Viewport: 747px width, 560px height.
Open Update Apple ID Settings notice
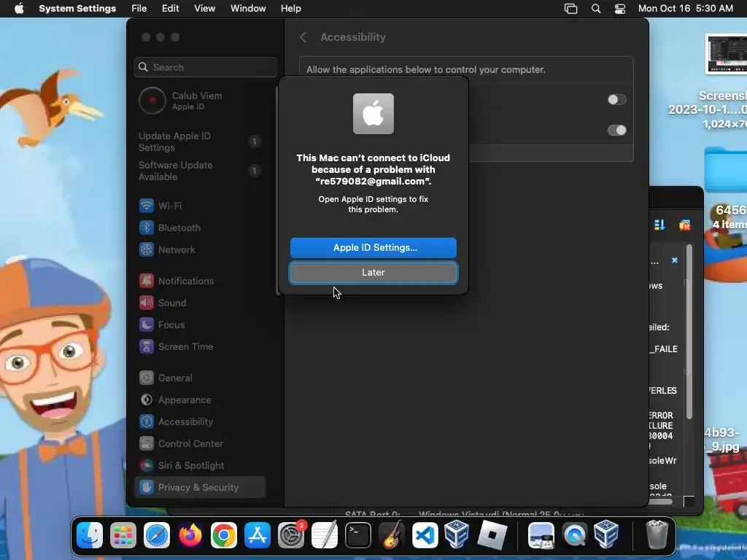pyautogui.click(x=198, y=141)
